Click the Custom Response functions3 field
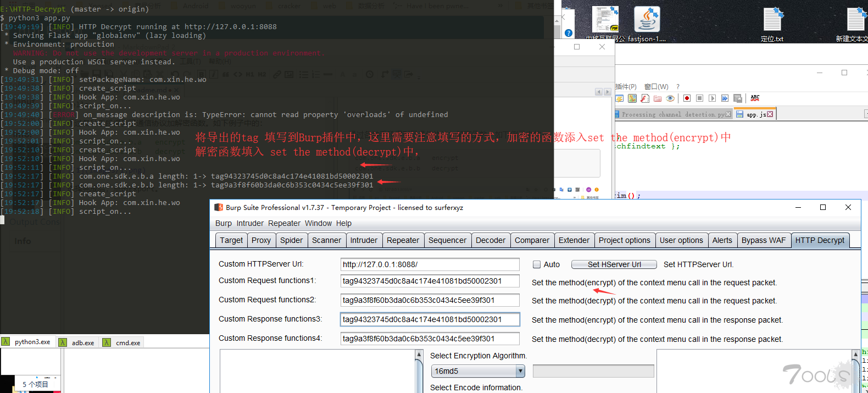The width and height of the screenshot is (868, 393). click(x=430, y=319)
